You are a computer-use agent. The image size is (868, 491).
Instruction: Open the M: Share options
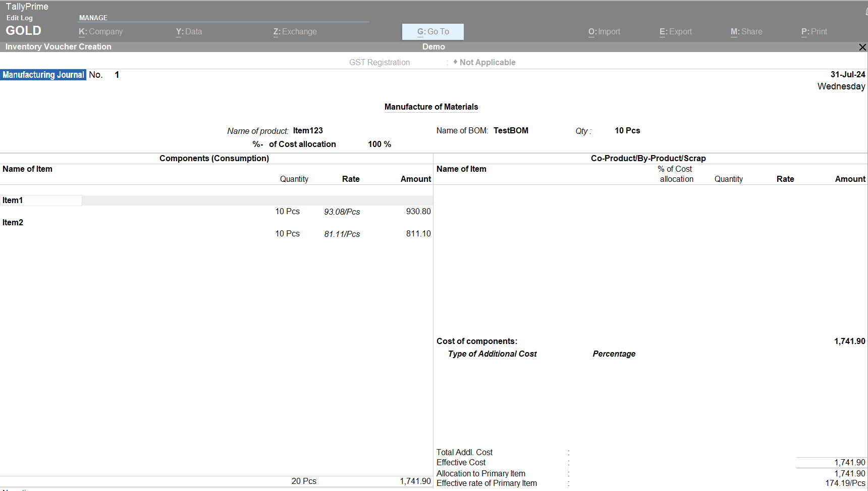[746, 31]
